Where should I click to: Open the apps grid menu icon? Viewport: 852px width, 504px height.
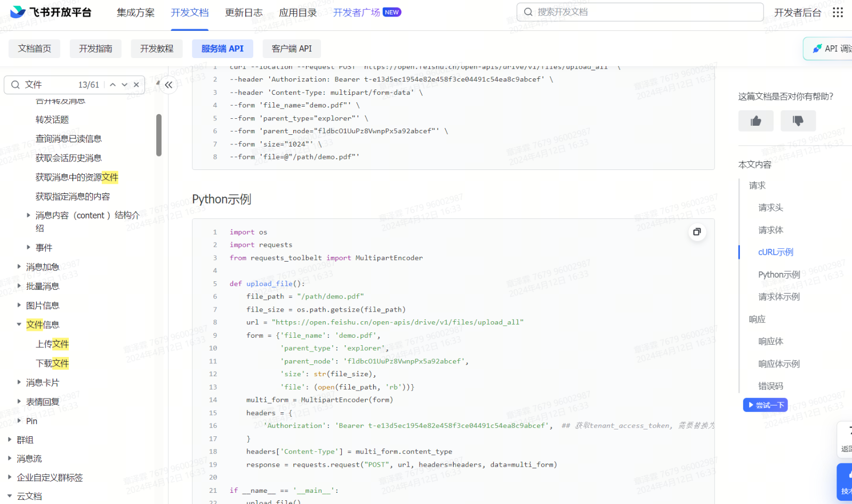coord(838,12)
